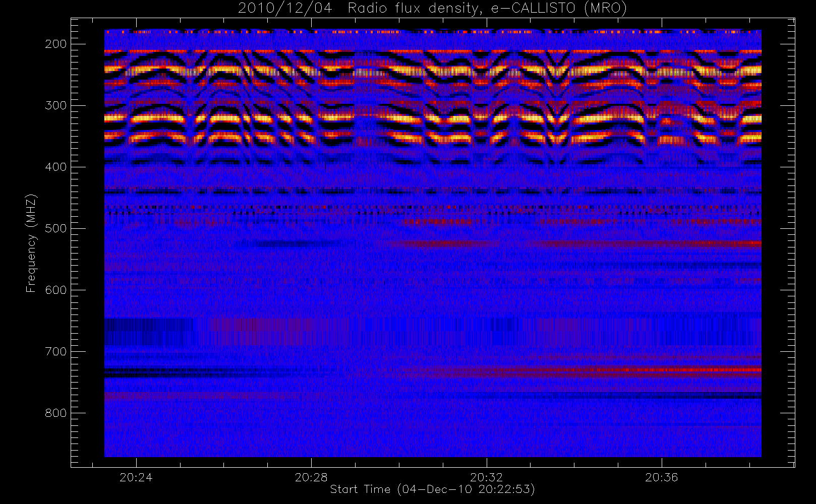Click the plot title '2010/12/04 Radio flux density, e-CALLISTO (MRO)'
Screen dimensions: 816x504
pos(432,9)
